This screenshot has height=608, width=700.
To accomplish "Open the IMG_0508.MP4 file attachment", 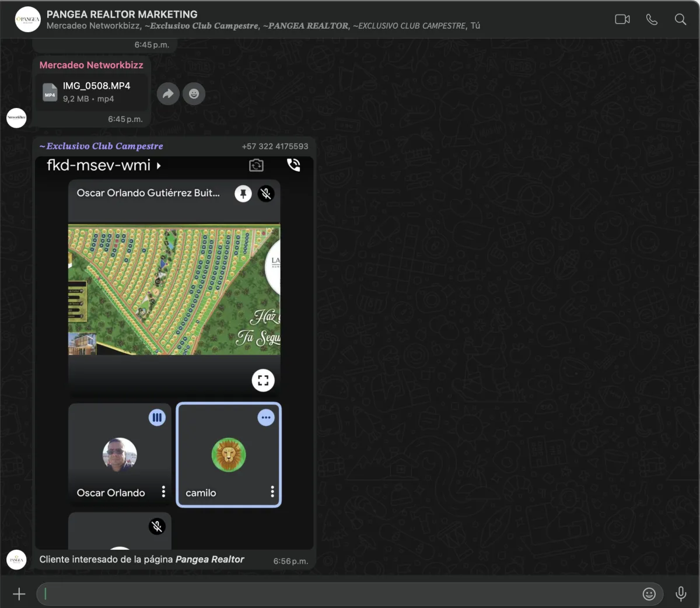I will click(x=92, y=92).
